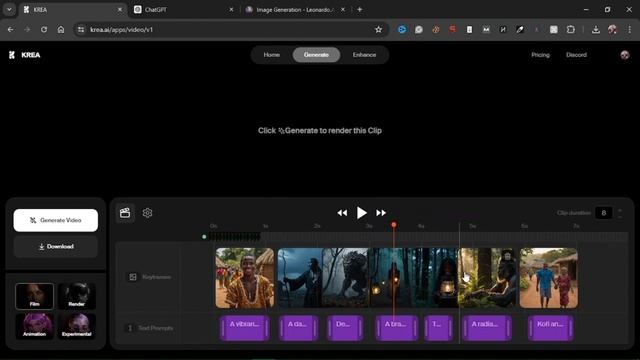
Task: Click the Download button
Action: (x=56, y=247)
